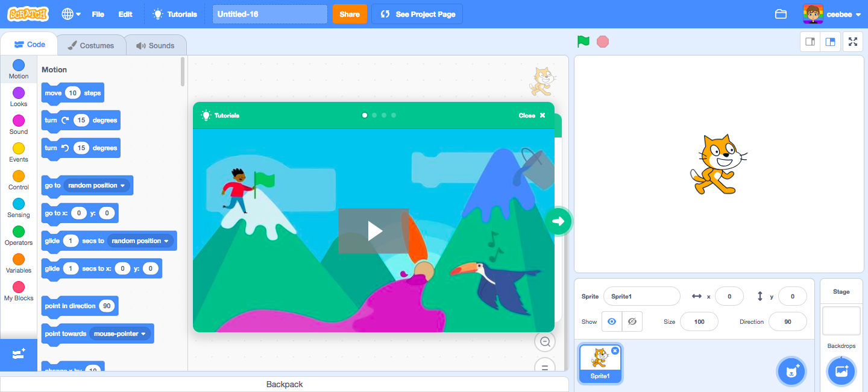Open the Add Extension panel

click(x=18, y=355)
